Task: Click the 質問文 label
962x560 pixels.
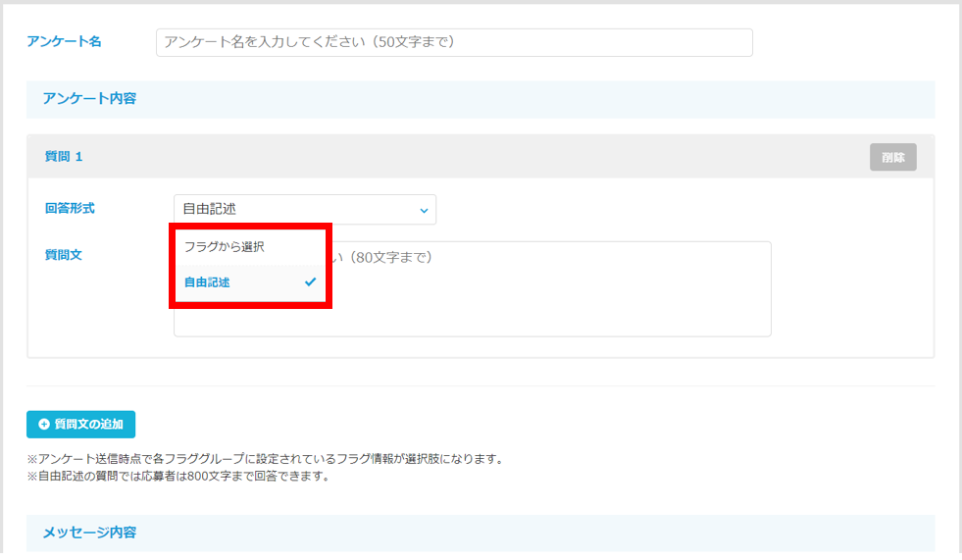Action: click(63, 255)
